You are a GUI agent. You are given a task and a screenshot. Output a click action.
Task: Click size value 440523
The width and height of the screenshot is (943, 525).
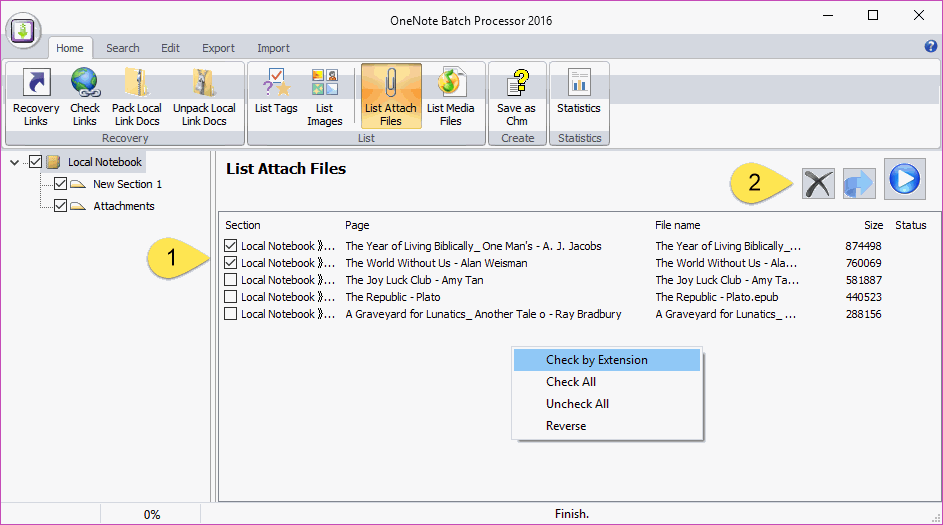pyautogui.click(x=863, y=297)
